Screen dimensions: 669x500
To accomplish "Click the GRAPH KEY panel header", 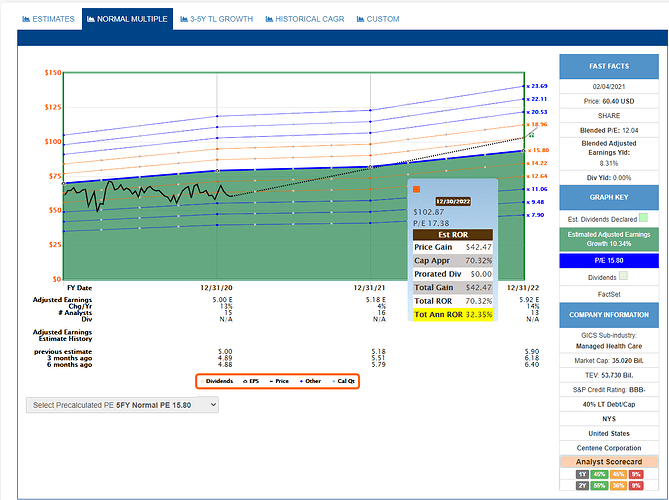I will click(609, 198).
